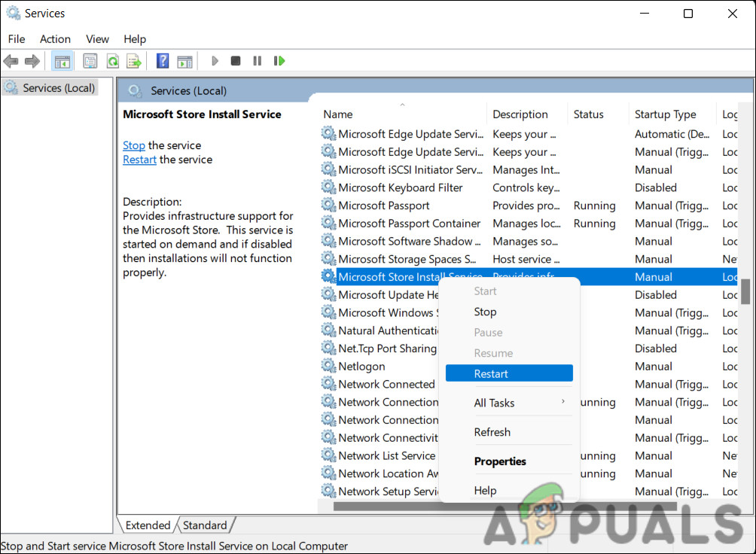Click gear icon of Net.Tcp Port Sharing
756x554 pixels.
[329, 349]
